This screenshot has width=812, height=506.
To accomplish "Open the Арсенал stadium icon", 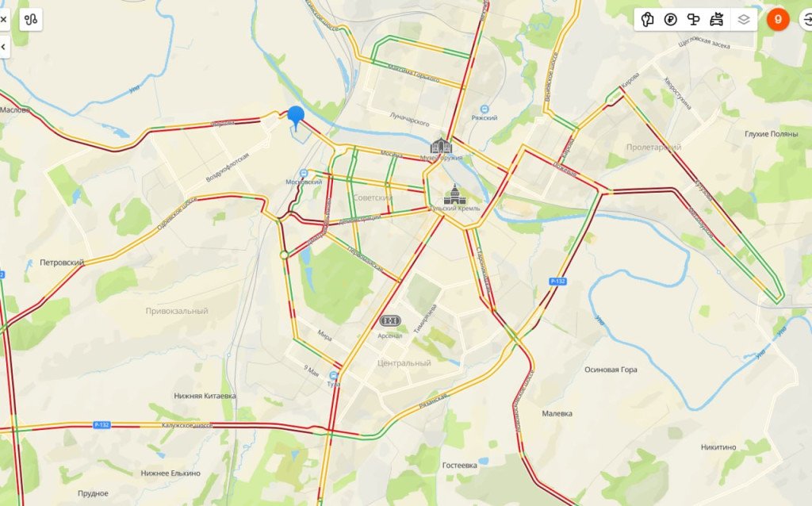I will pyautogui.click(x=390, y=321).
